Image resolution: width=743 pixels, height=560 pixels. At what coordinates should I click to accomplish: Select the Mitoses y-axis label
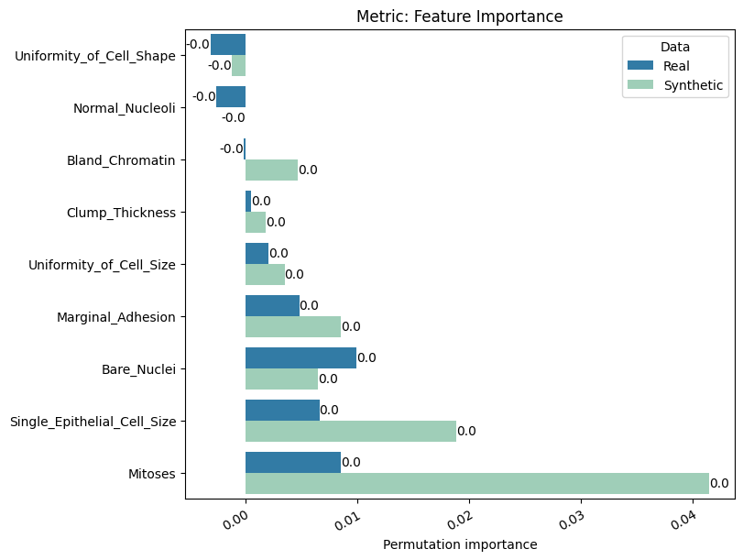coord(151,474)
